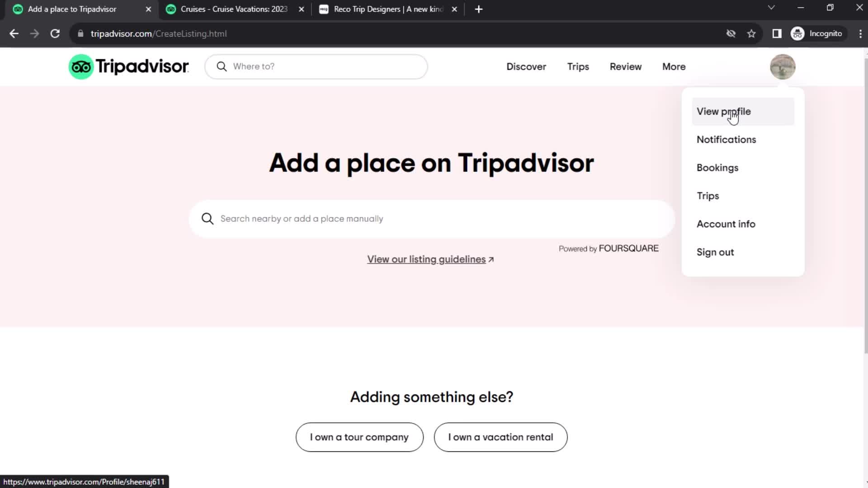This screenshot has height=488, width=868.
Task: Click the Review navigation tab
Action: coord(625,66)
